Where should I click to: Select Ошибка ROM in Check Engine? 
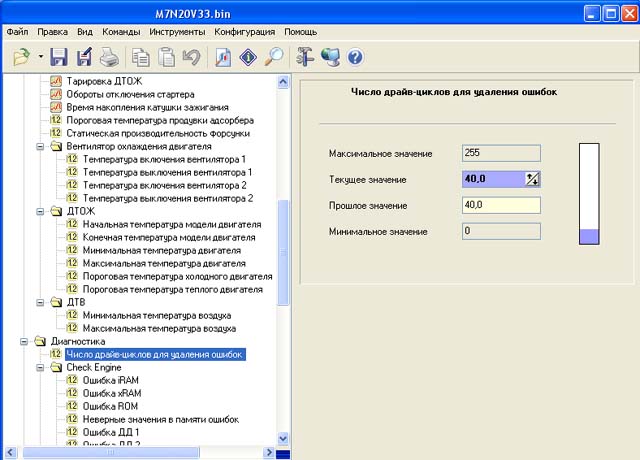(110, 407)
